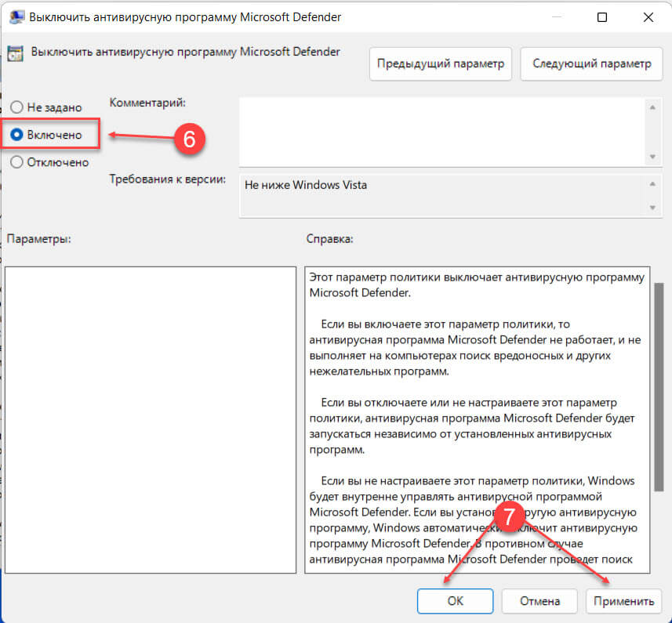Image resolution: width=672 pixels, height=623 pixels.
Task: Click the heading "Выключить антивирусную программу Microsoft Defender"
Action: (185, 52)
